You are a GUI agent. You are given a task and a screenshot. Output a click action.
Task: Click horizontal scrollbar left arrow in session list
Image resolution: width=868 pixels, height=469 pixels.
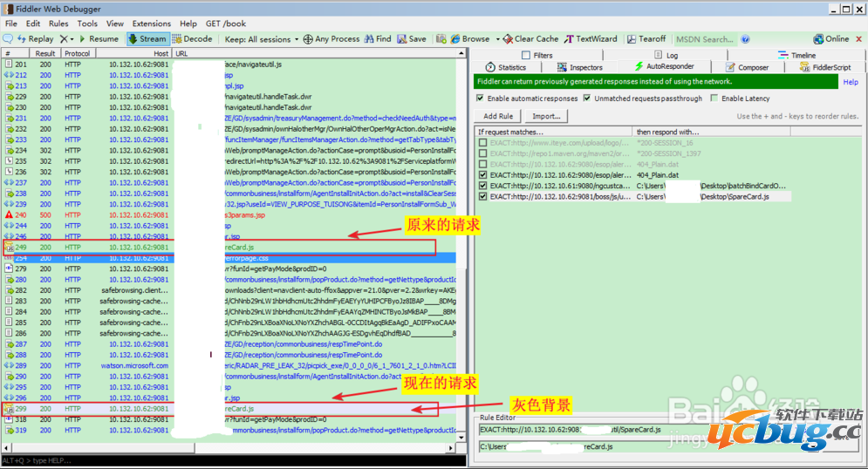pyautogui.click(x=7, y=448)
